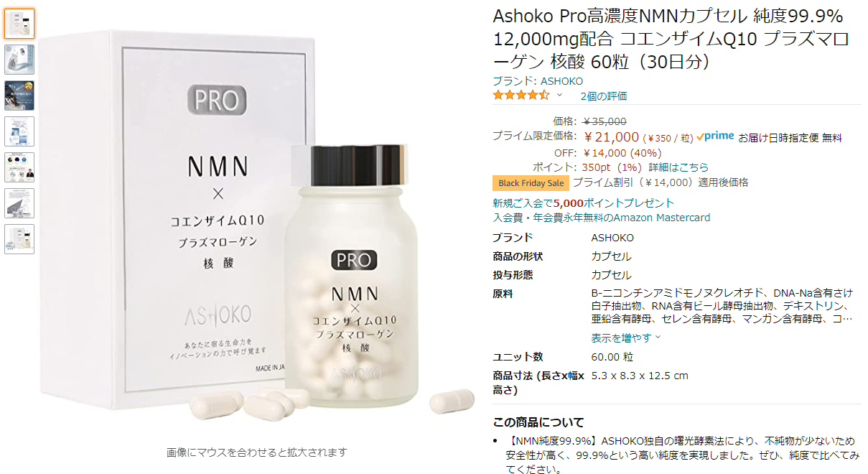Click the star rating icons
Viewport: 868px width, 474px height.
(521, 95)
